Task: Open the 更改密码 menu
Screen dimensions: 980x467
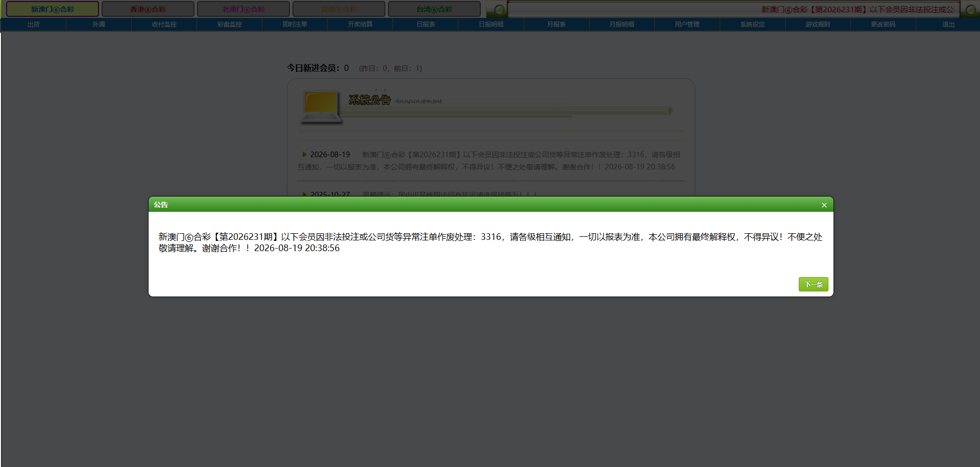Action: [883, 24]
